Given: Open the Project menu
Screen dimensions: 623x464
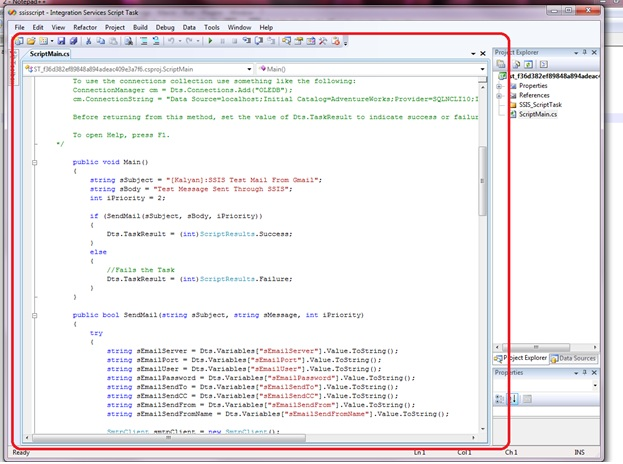Looking at the screenshot, I should 115,27.
